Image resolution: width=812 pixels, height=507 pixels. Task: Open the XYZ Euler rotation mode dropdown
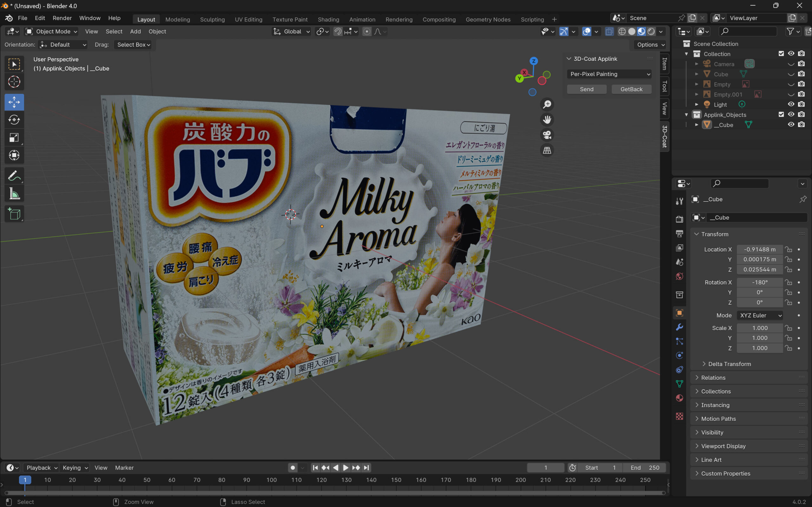click(x=760, y=315)
